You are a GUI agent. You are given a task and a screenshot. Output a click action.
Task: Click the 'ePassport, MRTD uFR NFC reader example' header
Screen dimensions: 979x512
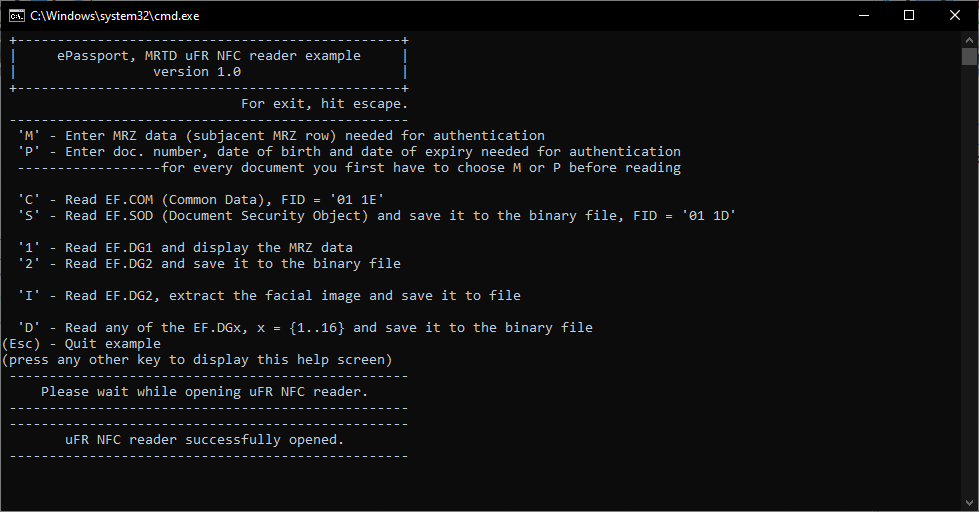point(209,56)
